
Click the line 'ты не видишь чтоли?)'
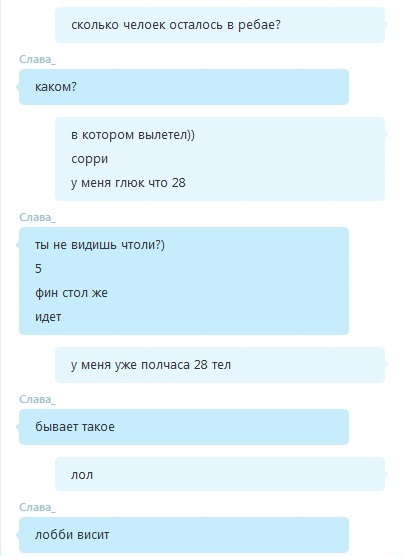point(100,245)
